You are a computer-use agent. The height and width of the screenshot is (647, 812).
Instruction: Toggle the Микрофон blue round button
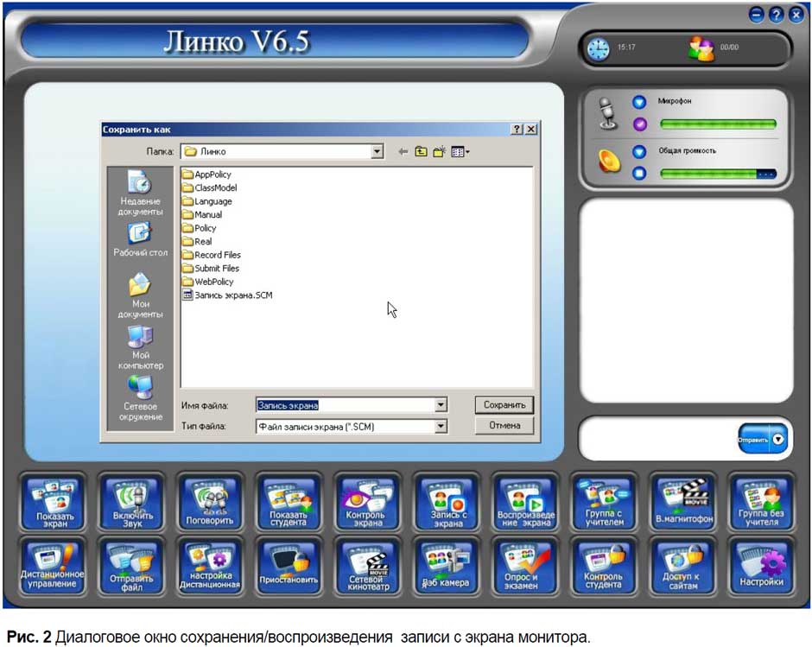pyautogui.click(x=639, y=102)
